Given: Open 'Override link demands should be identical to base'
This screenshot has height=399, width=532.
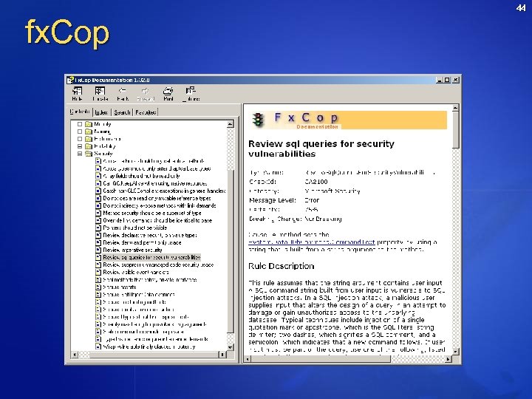Looking at the screenshot, I should tap(157, 220).
